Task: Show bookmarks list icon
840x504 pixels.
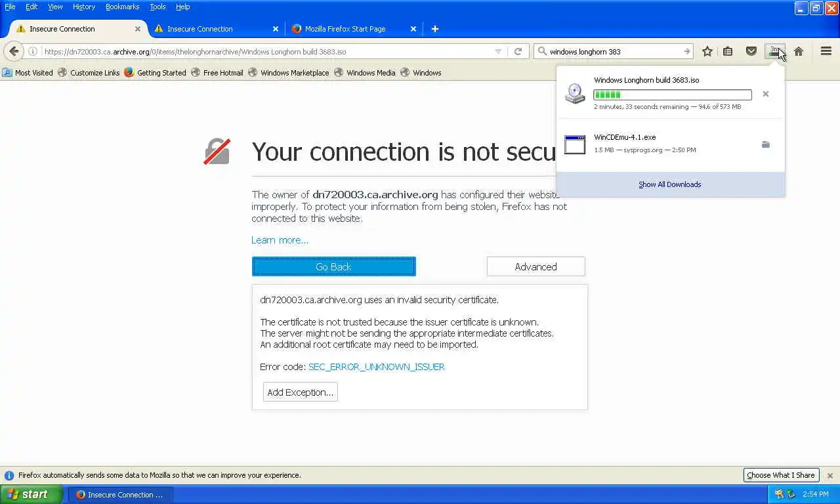Action: click(x=728, y=51)
